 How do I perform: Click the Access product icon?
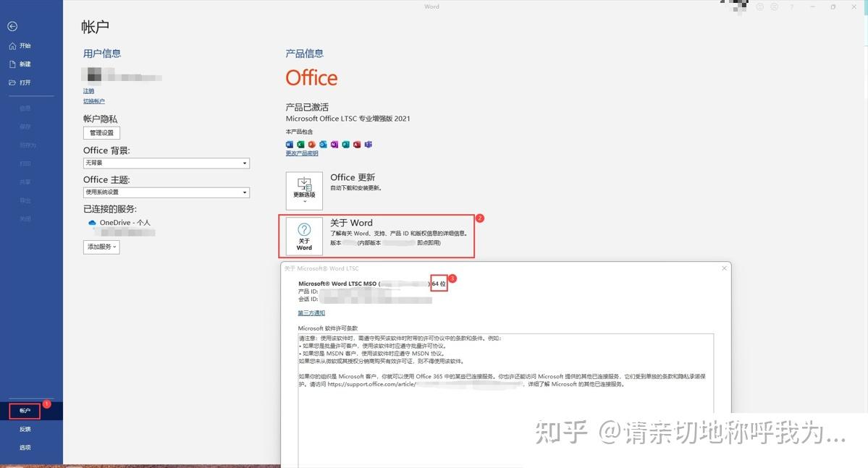click(x=357, y=145)
